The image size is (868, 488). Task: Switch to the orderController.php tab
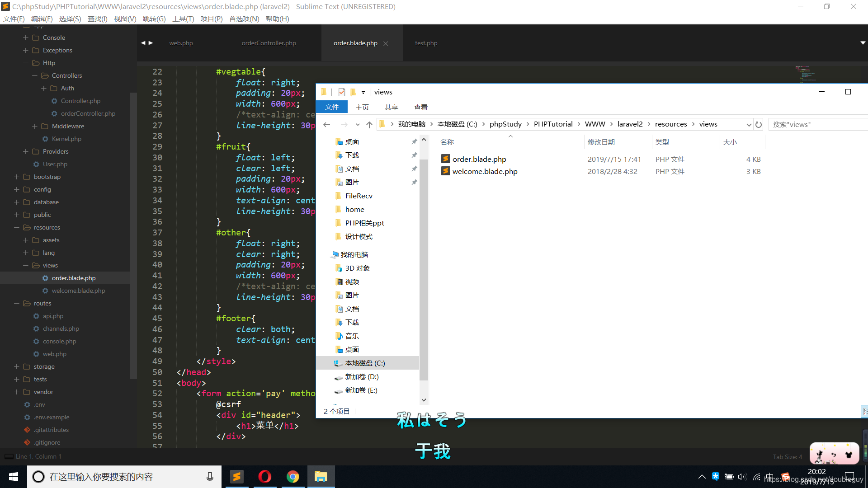coord(269,43)
